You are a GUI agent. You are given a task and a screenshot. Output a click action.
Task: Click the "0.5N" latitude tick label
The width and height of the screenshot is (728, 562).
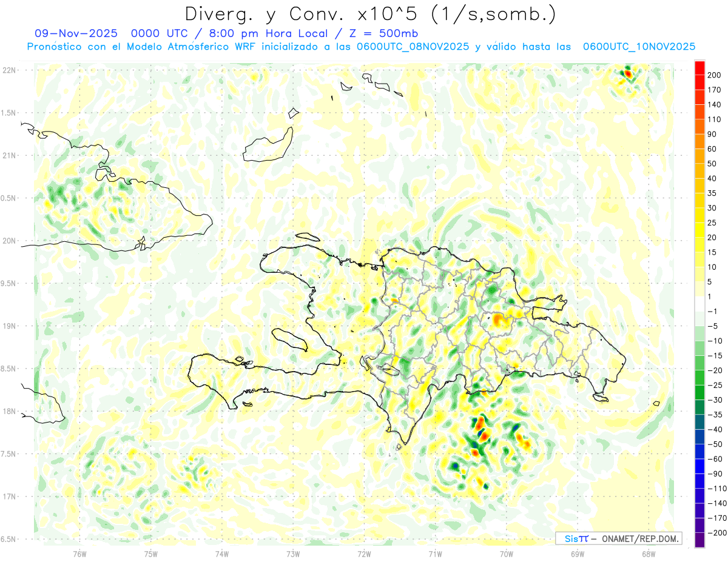click(8, 198)
